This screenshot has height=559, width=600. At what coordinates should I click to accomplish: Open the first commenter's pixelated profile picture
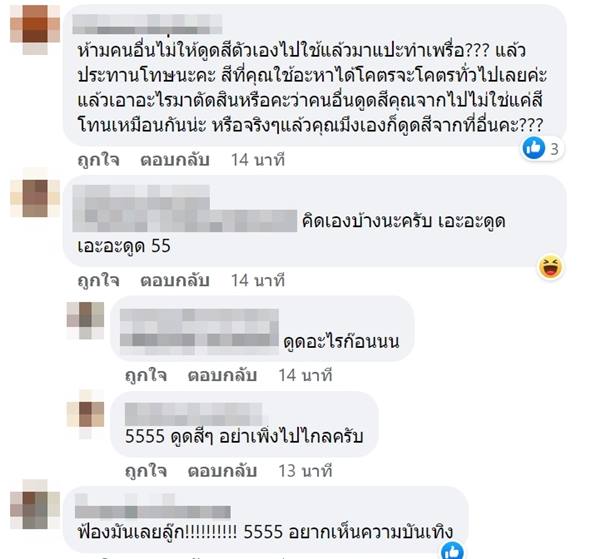pos(35,30)
